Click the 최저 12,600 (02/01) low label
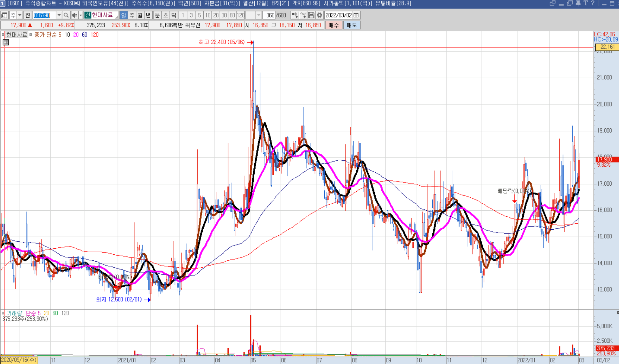Viewport: 619px width, 364px height. (119, 300)
